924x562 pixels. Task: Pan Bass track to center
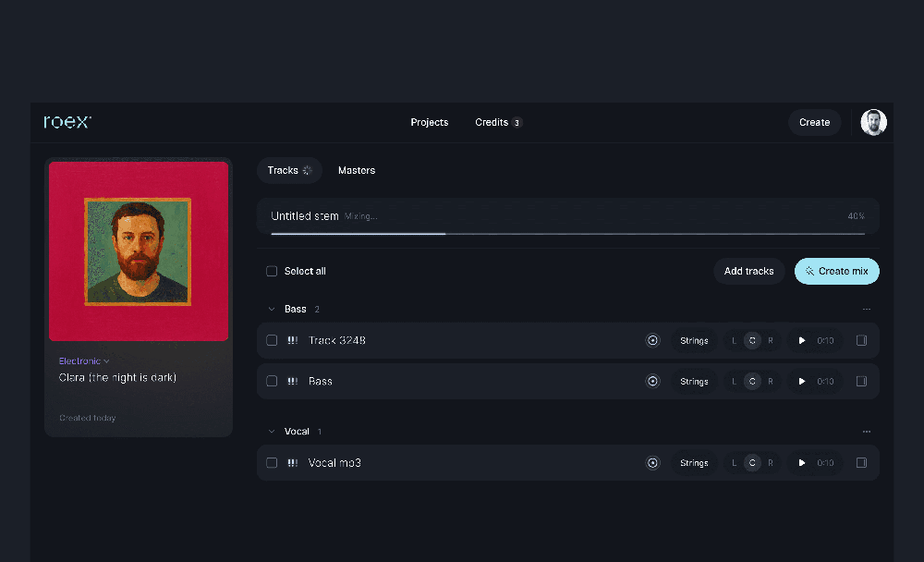pyautogui.click(x=752, y=381)
